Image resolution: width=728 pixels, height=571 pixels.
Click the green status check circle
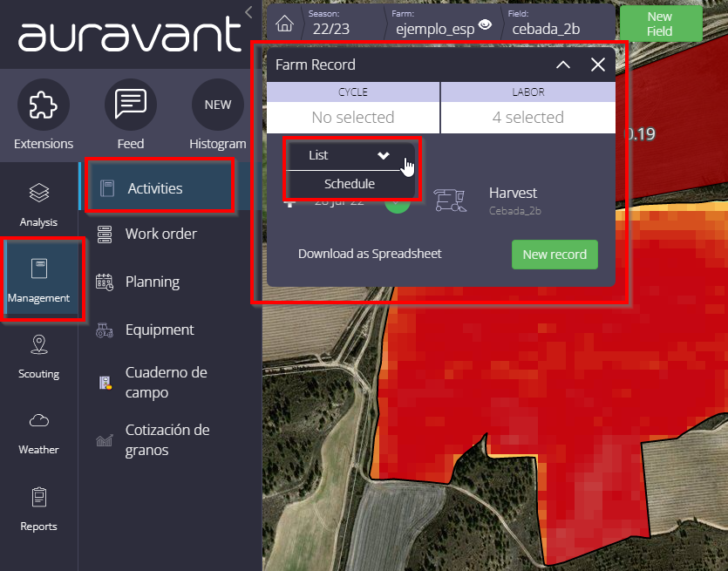398,207
